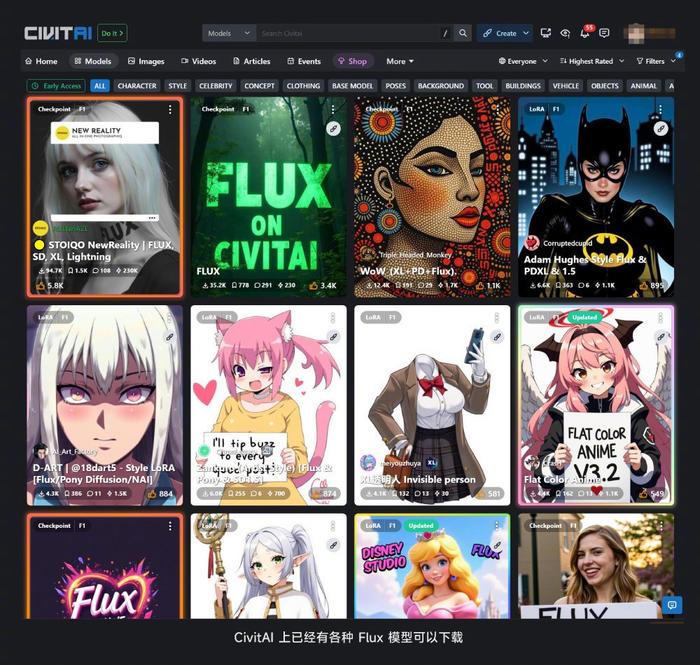700x665 pixels.
Task: Open the Disney Studio Flux card thumbnail
Action: 432,566
